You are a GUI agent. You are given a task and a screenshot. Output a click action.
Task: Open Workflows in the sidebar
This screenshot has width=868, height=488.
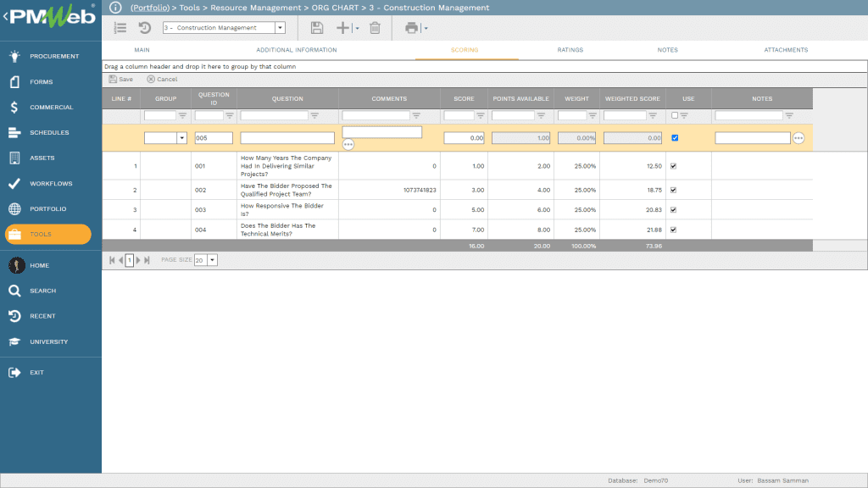pyautogui.click(x=50, y=184)
